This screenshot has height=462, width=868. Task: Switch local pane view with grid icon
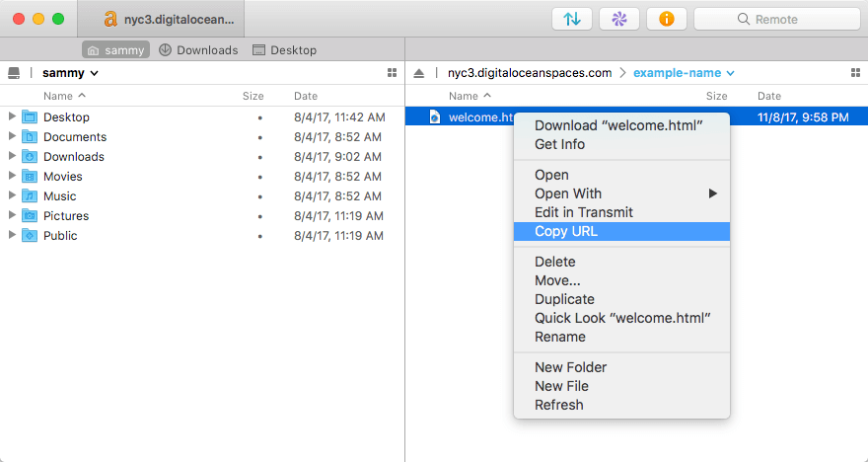coord(392,73)
